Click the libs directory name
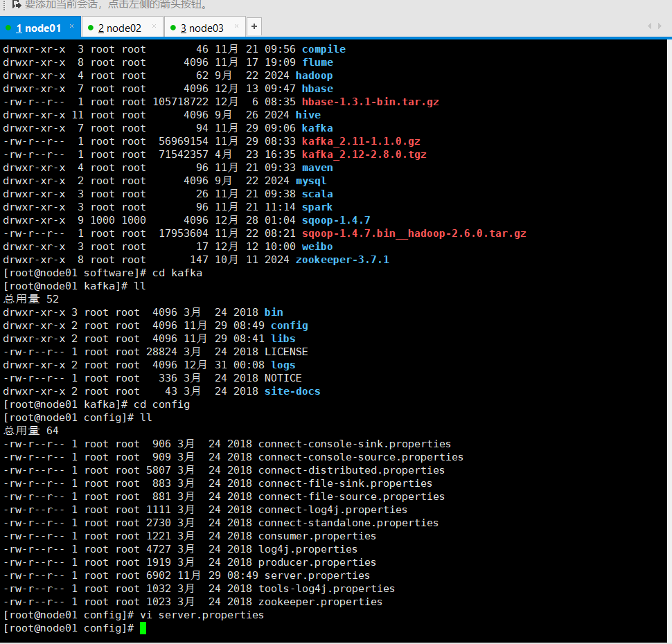 pyautogui.click(x=283, y=339)
